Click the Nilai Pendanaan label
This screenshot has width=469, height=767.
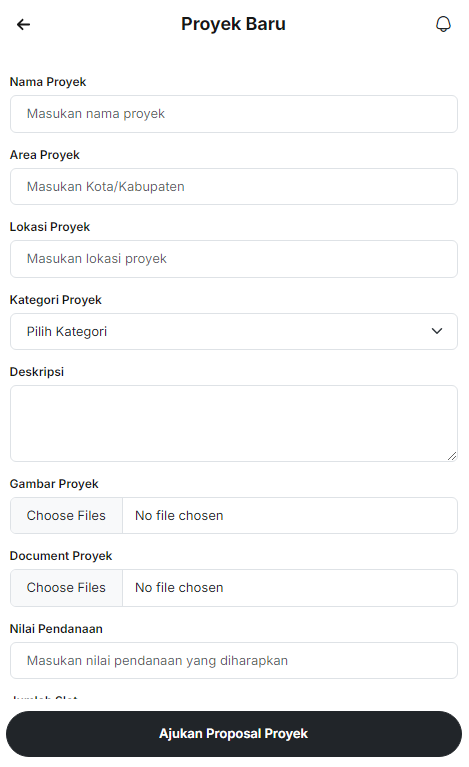coord(56,629)
